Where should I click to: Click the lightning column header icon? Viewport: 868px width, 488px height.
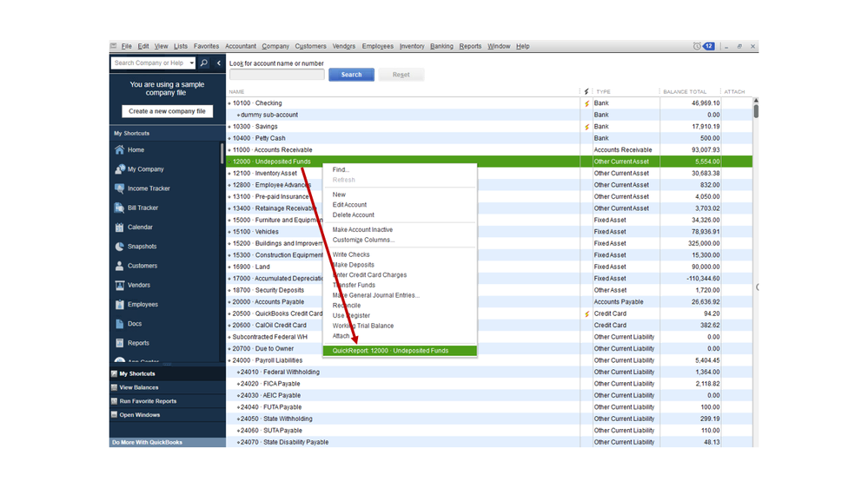click(x=586, y=92)
